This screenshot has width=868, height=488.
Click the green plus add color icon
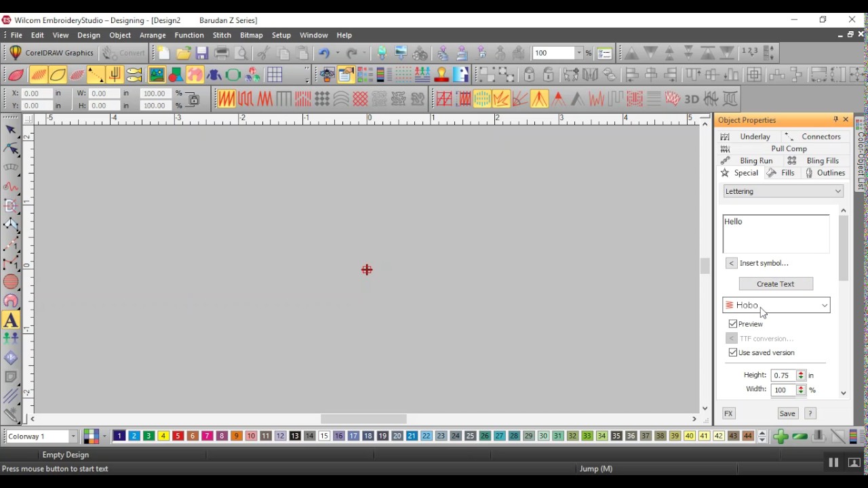(781, 436)
